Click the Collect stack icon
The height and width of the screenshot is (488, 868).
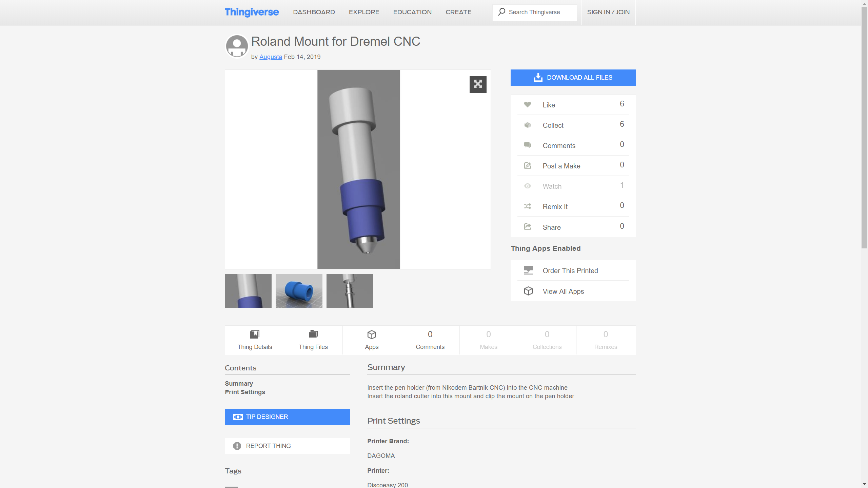coord(528,125)
